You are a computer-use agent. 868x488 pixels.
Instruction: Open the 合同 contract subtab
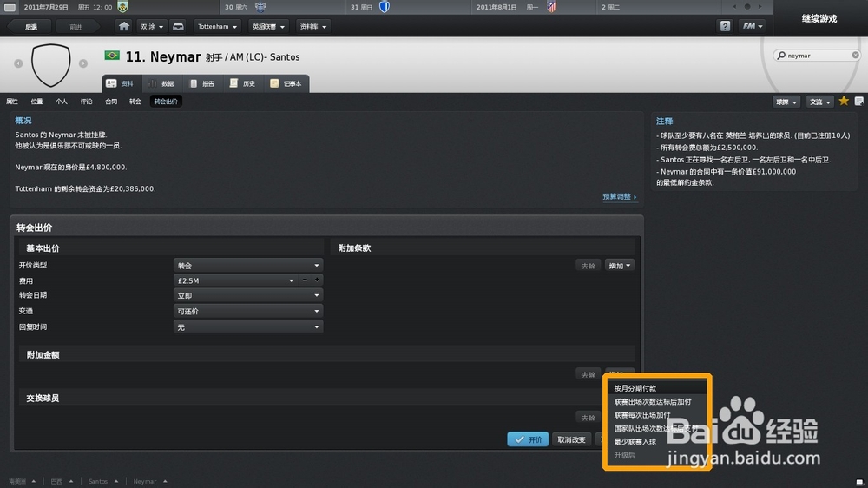pos(111,102)
